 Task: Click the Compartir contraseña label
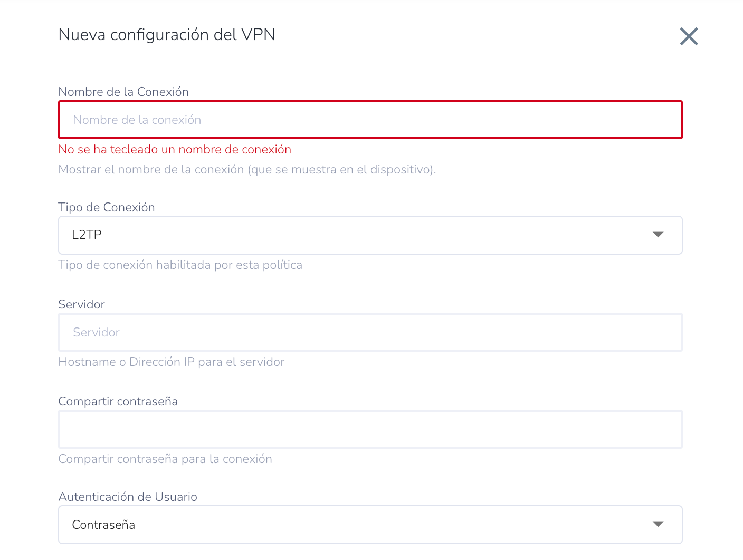pyautogui.click(x=118, y=401)
